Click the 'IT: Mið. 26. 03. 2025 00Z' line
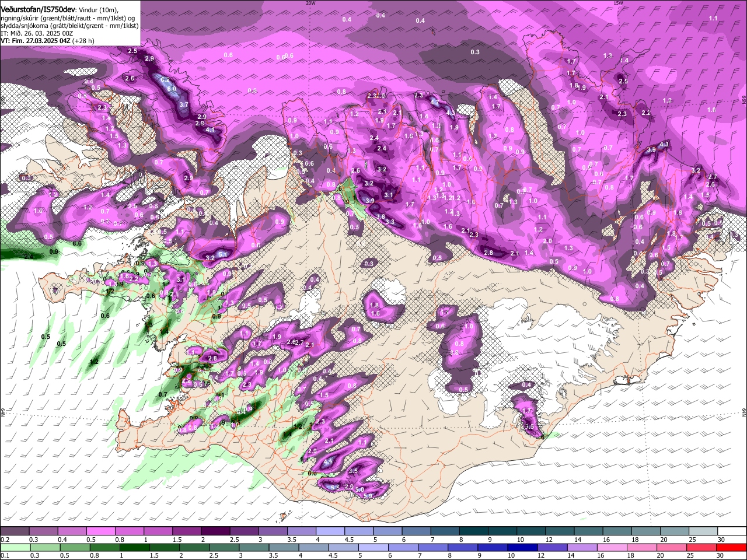The width and height of the screenshot is (747, 560). tap(37, 33)
